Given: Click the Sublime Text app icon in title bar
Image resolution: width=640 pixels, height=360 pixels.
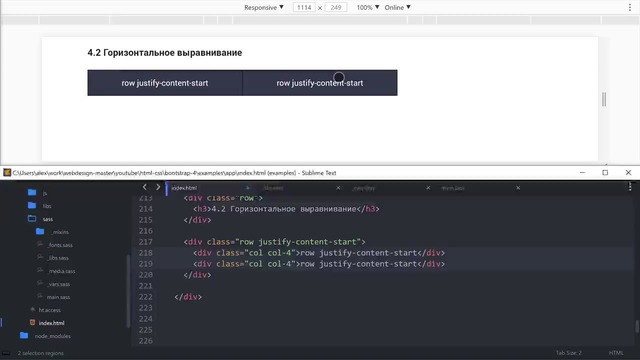Looking at the screenshot, I should click(7, 173).
